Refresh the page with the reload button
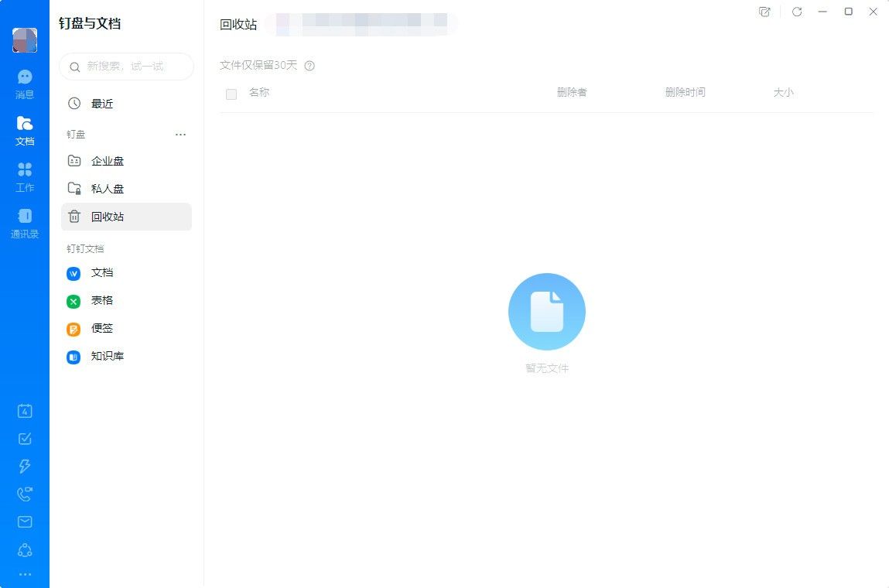The height and width of the screenshot is (588, 889). tap(797, 12)
